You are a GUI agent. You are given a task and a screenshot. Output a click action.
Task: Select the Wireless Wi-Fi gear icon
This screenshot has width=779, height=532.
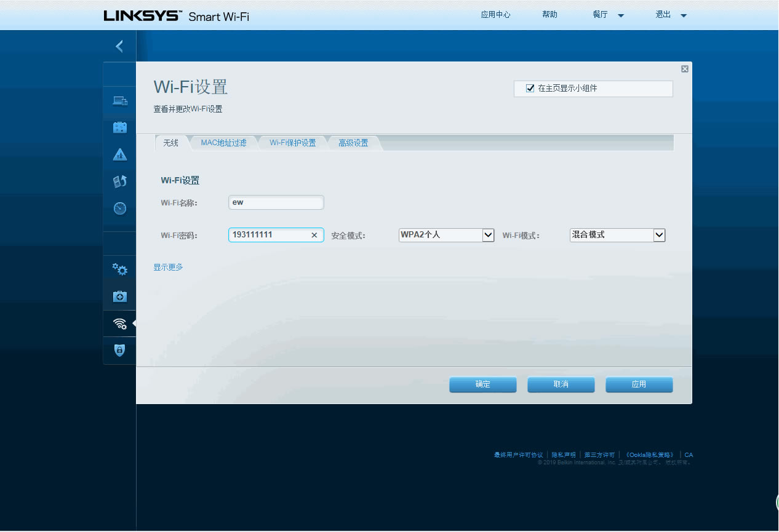(119, 323)
